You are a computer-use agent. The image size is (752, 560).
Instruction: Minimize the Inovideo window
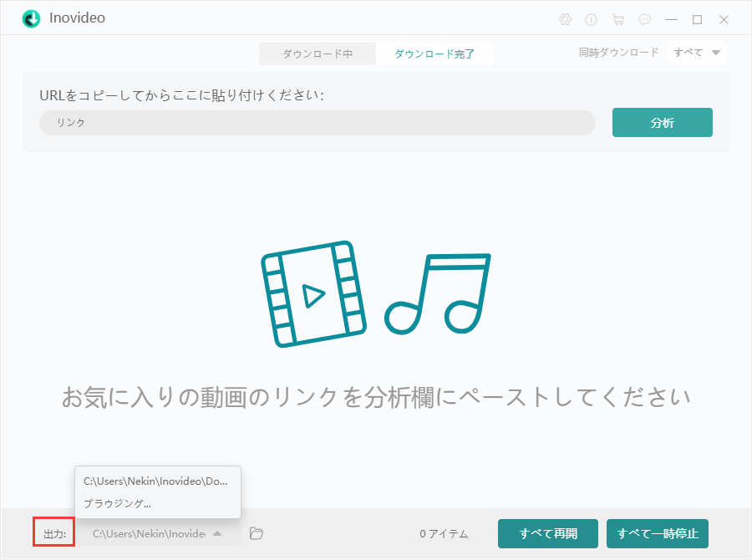click(x=672, y=20)
